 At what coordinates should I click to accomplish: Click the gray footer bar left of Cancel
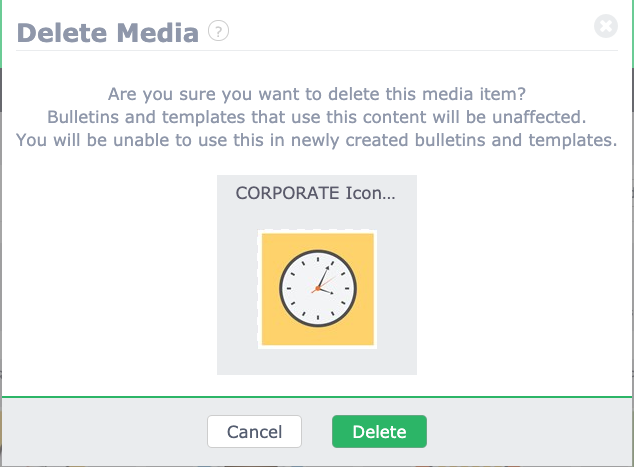(104, 431)
